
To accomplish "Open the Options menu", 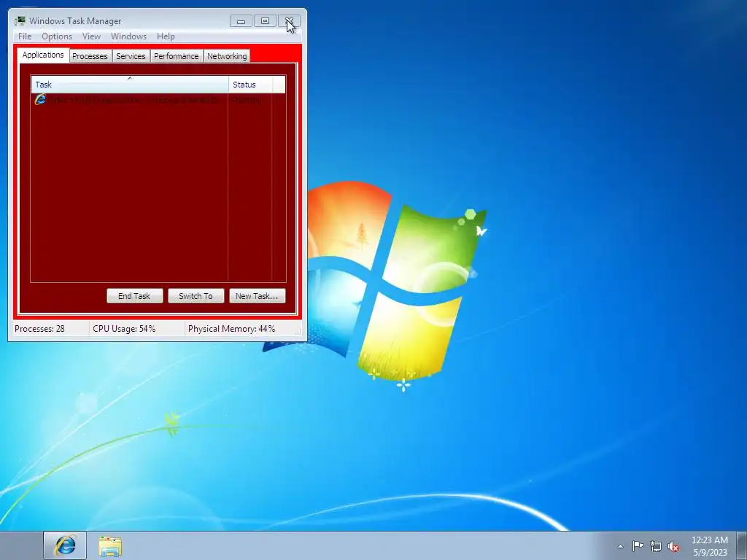I will (57, 36).
